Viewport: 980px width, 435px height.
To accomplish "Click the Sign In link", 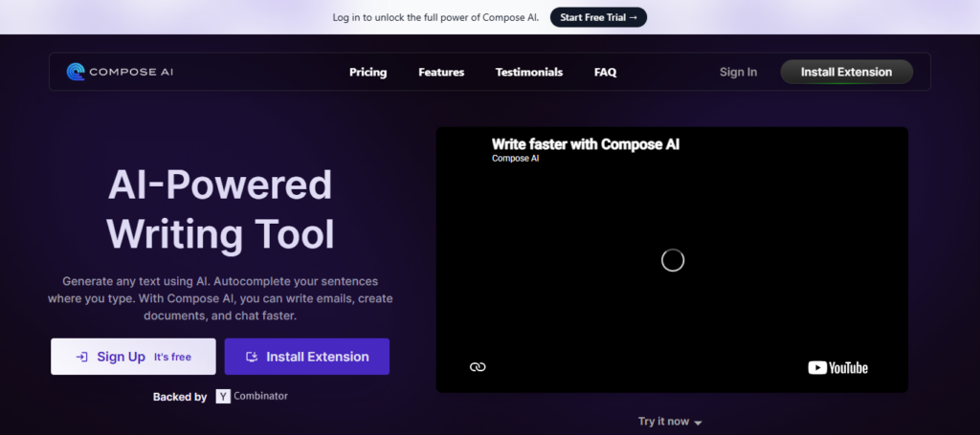I will tap(738, 72).
